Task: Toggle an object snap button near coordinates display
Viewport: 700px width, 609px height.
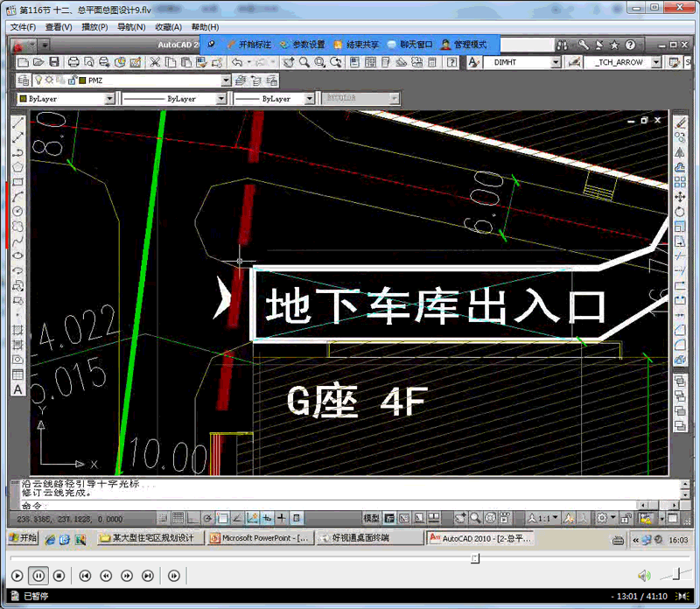Action: pyautogui.click(x=223, y=517)
